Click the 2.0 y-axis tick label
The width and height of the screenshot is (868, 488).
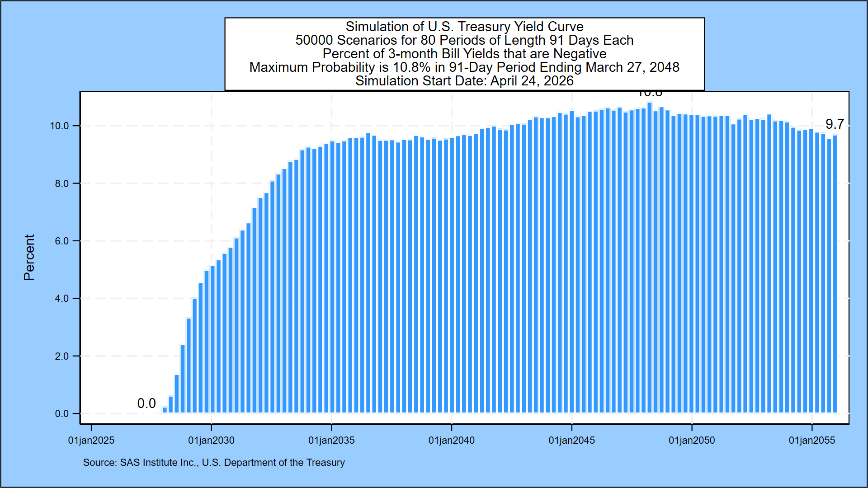pos(62,356)
